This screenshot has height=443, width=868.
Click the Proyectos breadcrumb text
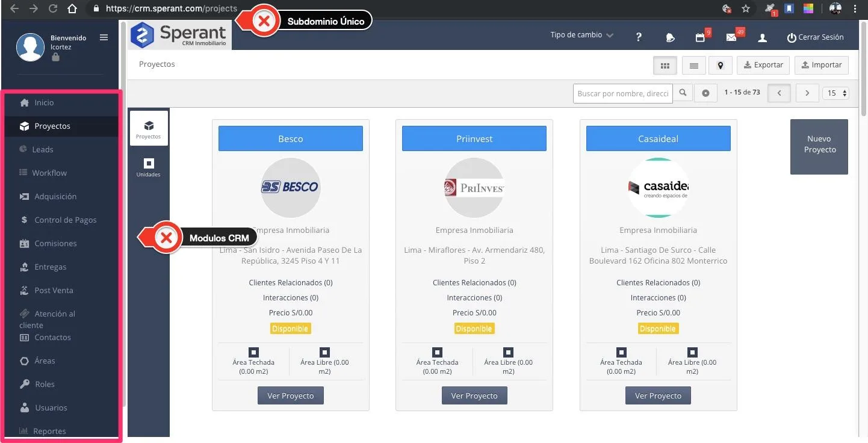[157, 64]
